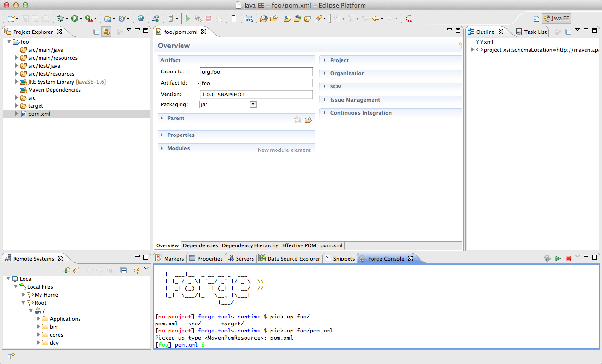Open the Debug button dropdown arrow

tap(67, 19)
